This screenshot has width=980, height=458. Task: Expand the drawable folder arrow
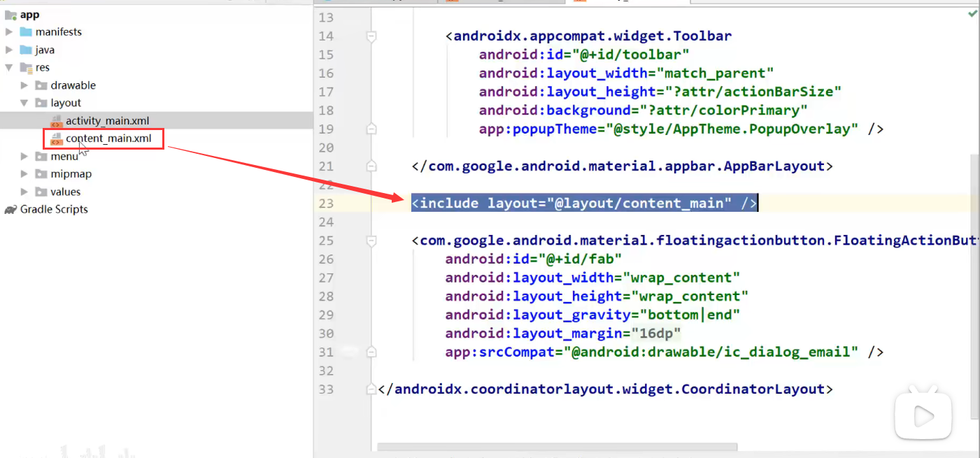[24, 85]
